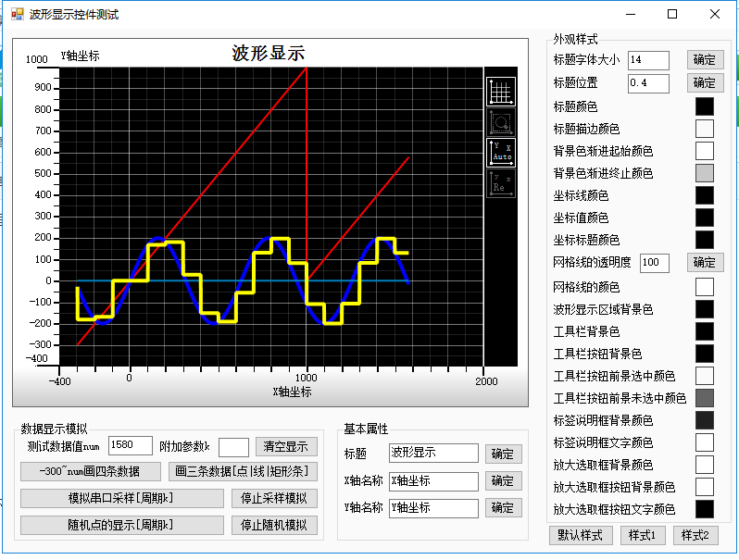Focus the 标题 text field
Image resolution: width=739 pixels, height=560 pixels.
coord(433,453)
